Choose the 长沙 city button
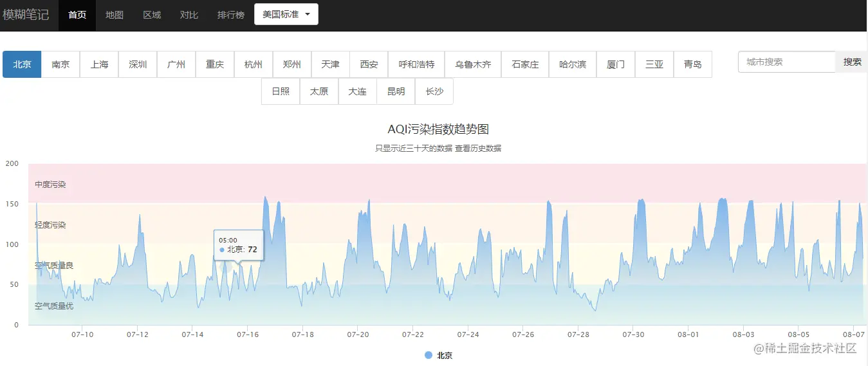868x366 pixels. 434,91
